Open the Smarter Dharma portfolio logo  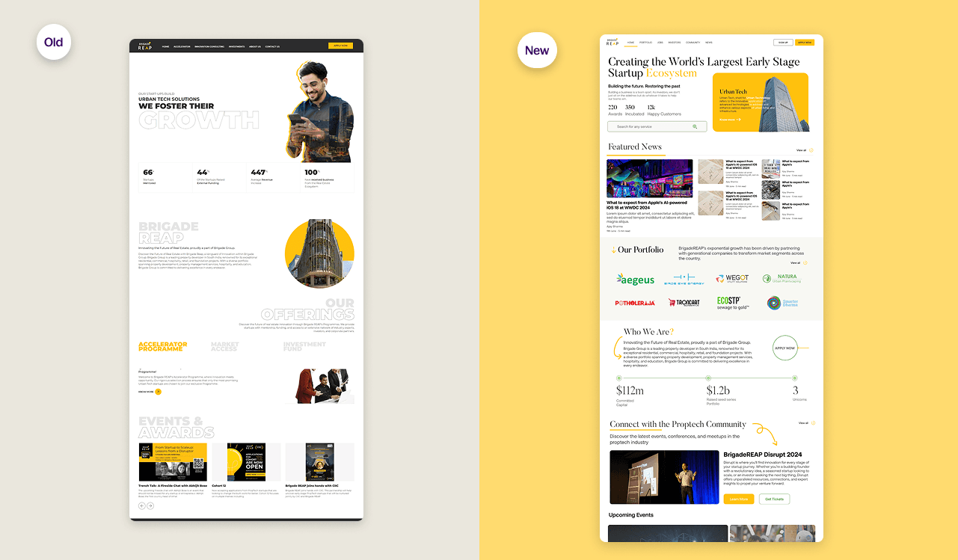pyautogui.click(x=783, y=303)
